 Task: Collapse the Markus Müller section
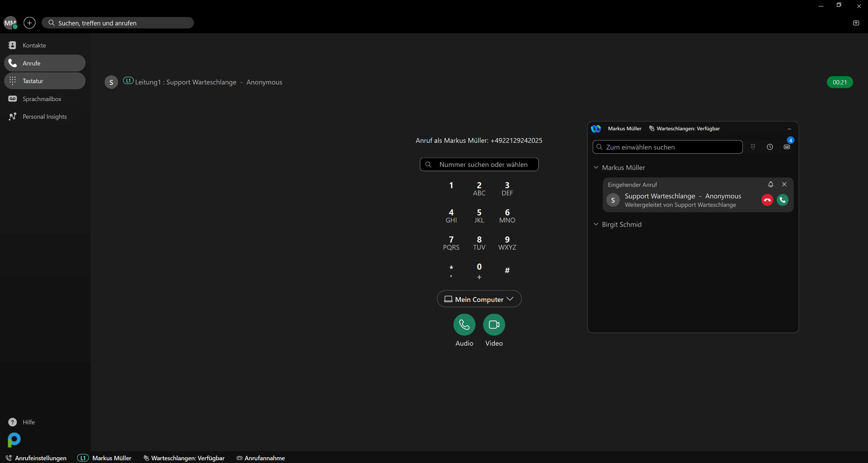tap(596, 168)
